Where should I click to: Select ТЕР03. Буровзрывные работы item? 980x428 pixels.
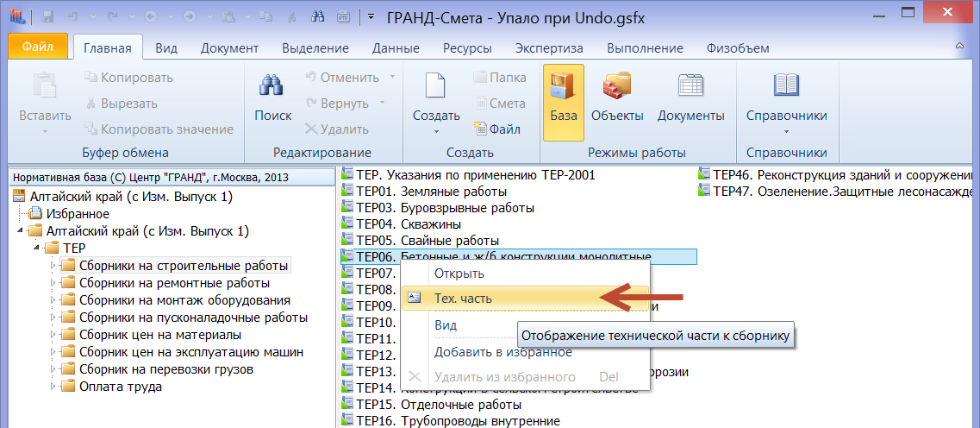click(x=438, y=207)
